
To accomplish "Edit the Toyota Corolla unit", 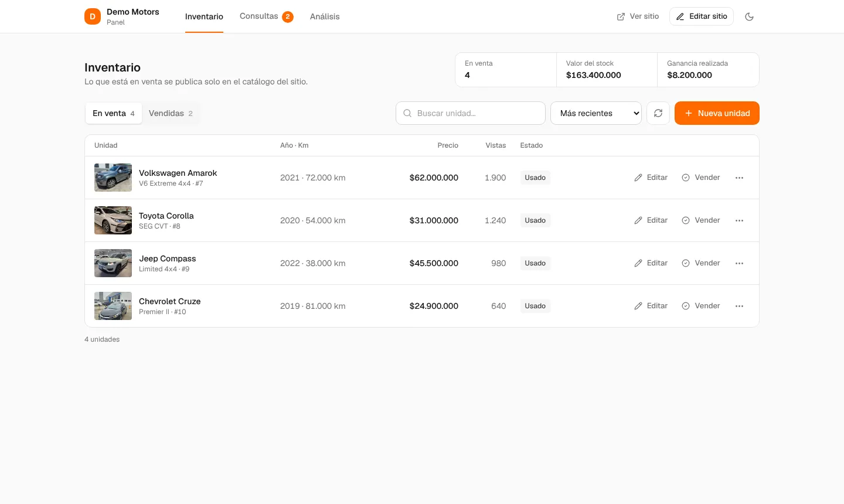I will [651, 220].
